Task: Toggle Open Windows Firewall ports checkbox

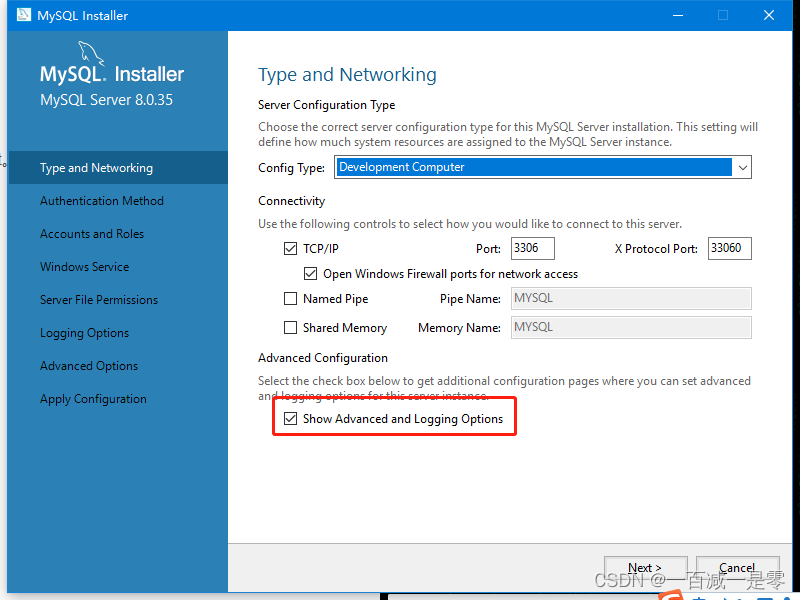Action: click(310, 274)
